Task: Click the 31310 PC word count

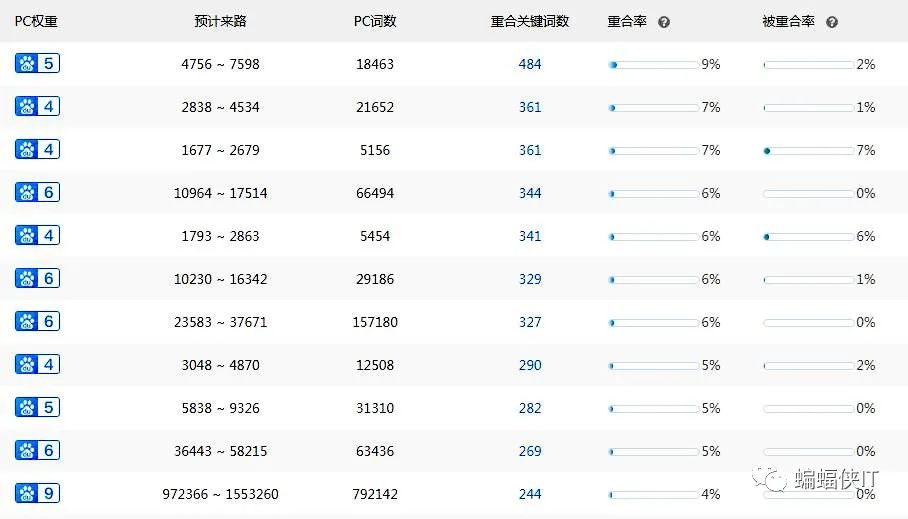Action: (x=375, y=408)
